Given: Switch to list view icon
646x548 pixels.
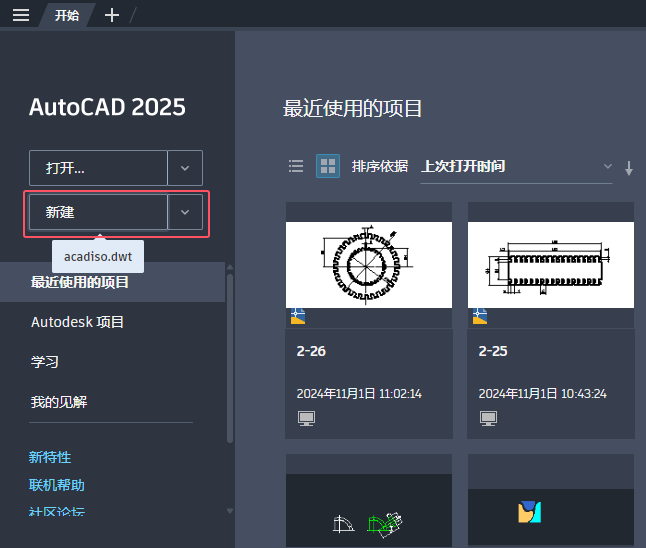Looking at the screenshot, I should point(296,166).
